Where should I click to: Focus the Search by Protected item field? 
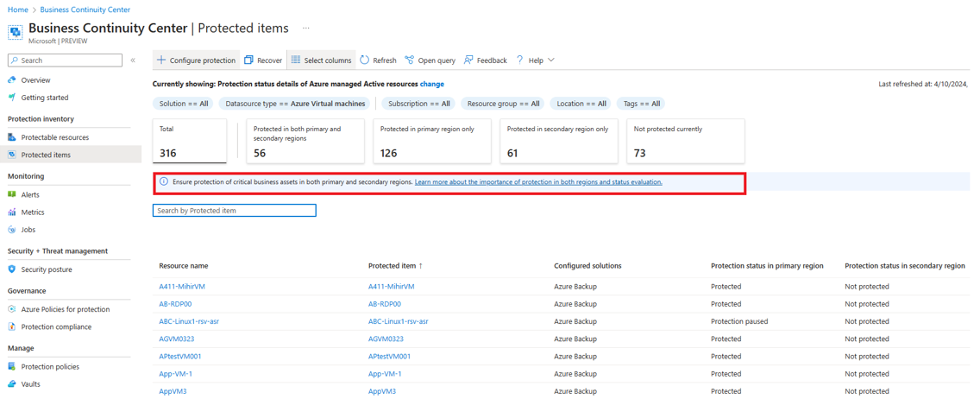point(235,211)
